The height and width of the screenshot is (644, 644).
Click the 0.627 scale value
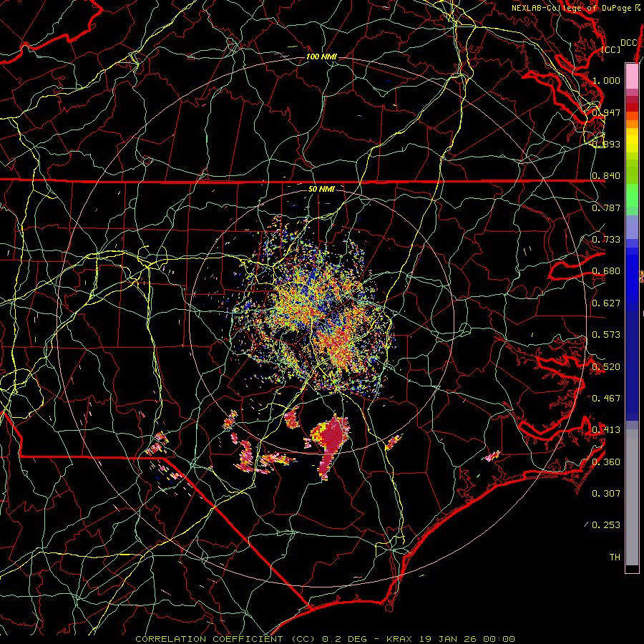pos(606,303)
